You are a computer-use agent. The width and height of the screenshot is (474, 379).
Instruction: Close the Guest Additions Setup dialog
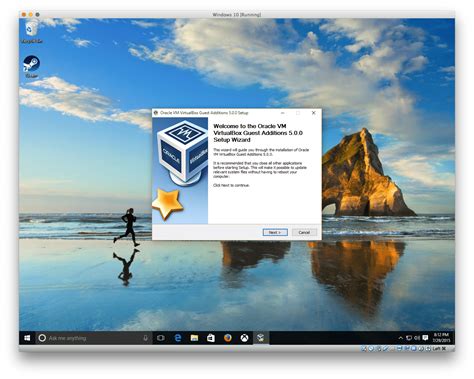click(314, 113)
